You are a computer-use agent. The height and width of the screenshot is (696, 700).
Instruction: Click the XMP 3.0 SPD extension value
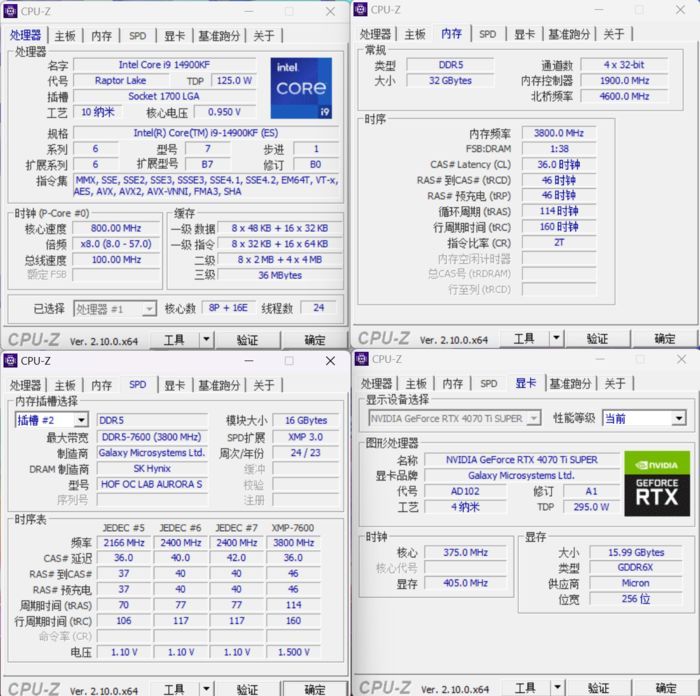pyautogui.click(x=305, y=437)
